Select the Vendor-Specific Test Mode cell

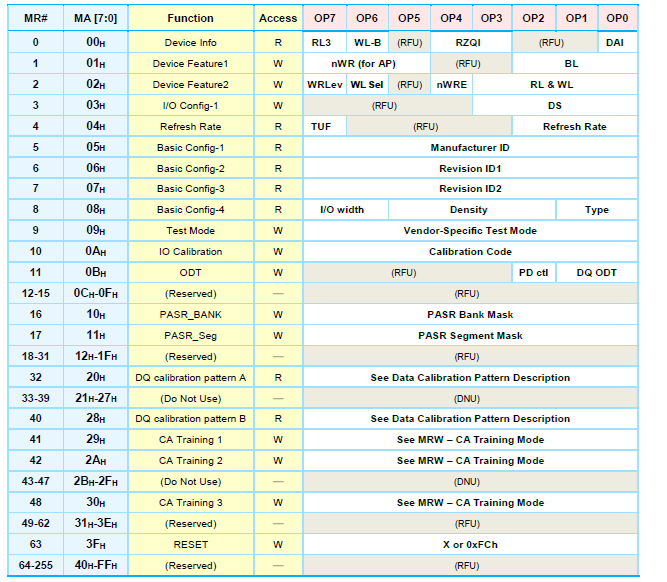pyautogui.click(x=470, y=231)
